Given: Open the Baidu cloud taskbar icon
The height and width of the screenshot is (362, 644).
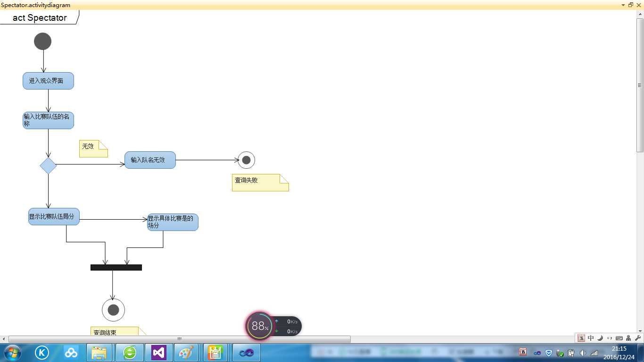Looking at the screenshot, I should pyautogui.click(x=71, y=352).
